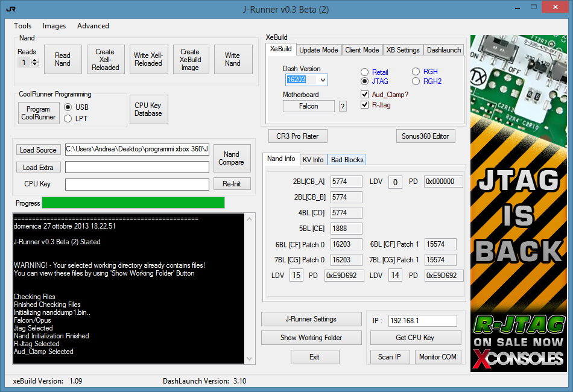The width and height of the screenshot is (573, 392).
Task: Select USB programming radio button
Action: pos(68,107)
